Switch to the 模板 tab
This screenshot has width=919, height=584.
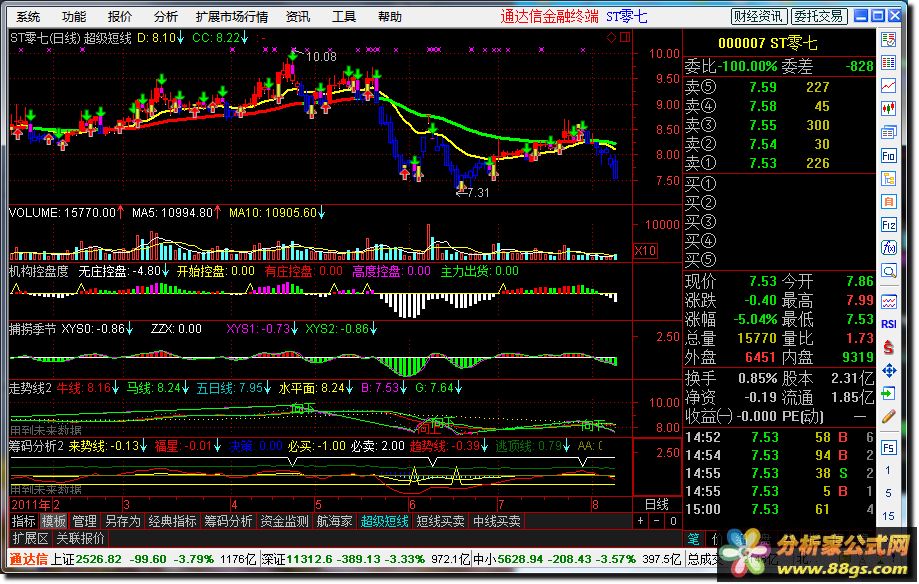coord(54,521)
